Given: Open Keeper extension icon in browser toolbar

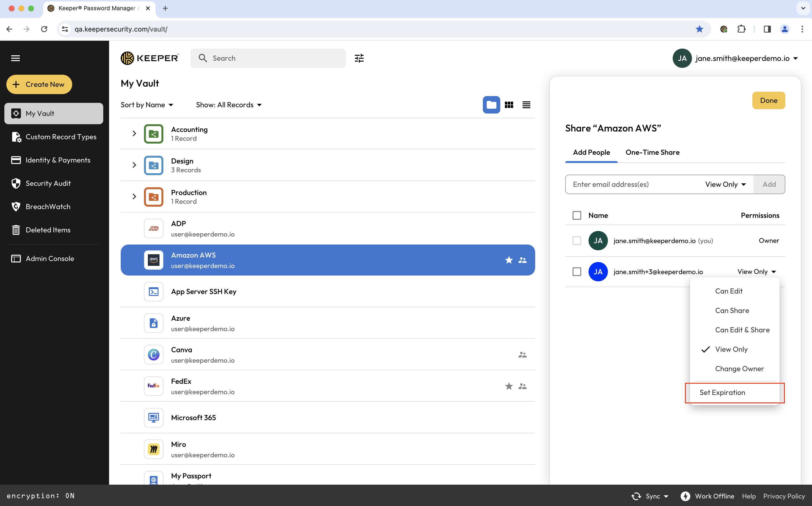Looking at the screenshot, I should [723, 29].
